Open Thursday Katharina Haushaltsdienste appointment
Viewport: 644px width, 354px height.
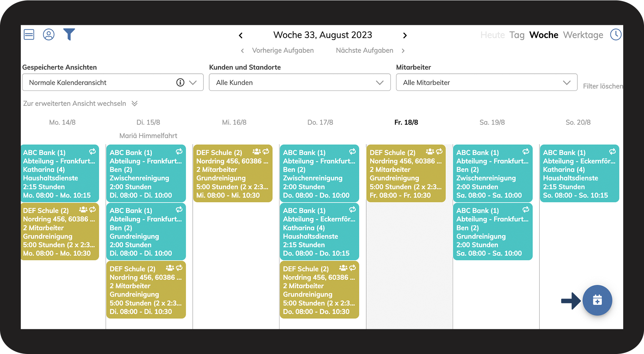[x=320, y=232]
